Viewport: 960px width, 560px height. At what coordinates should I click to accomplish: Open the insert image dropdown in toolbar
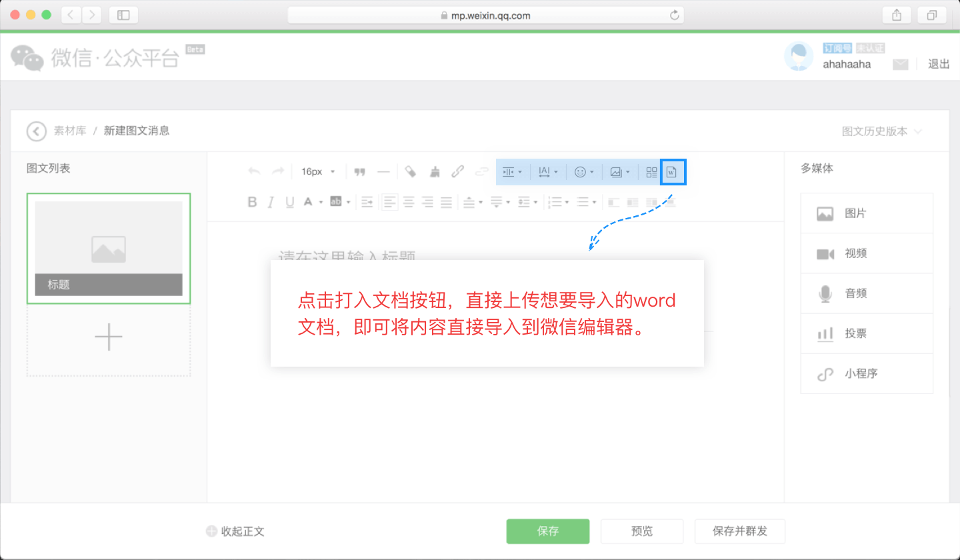pyautogui.click(x=620, y=172)
